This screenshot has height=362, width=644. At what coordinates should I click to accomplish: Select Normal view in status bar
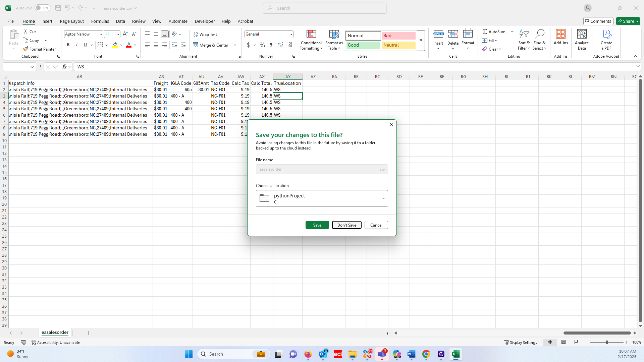pyautogui.click(x=550, y=342)
